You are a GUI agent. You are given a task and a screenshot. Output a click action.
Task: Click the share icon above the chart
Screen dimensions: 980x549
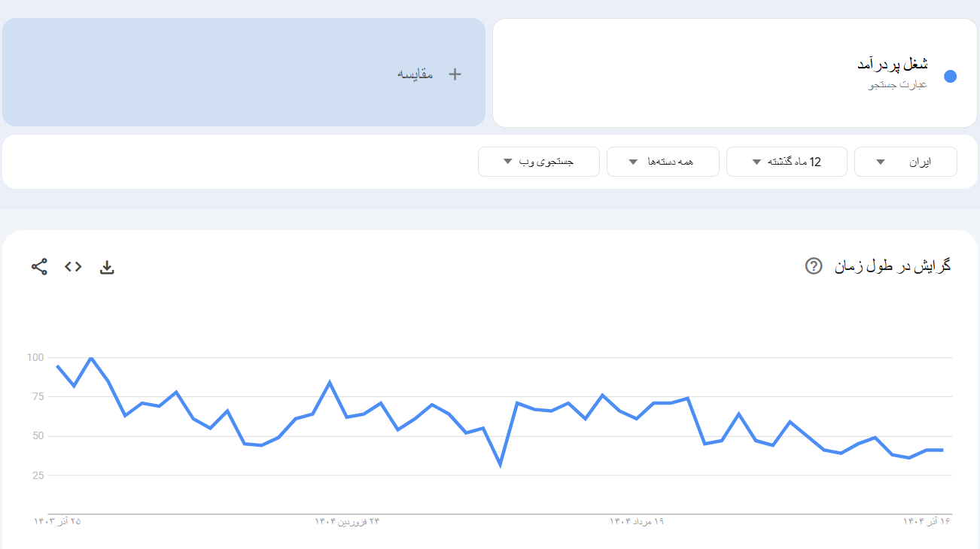(39, 266)
